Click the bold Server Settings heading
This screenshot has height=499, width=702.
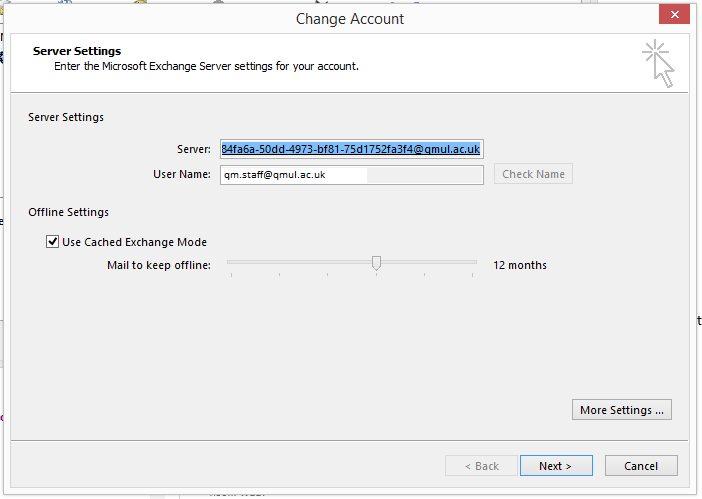tap(77, 51)
